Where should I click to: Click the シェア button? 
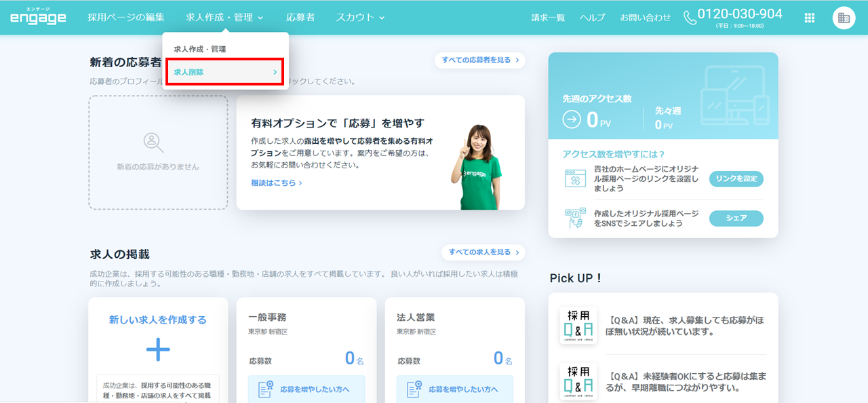coord(736,218)
